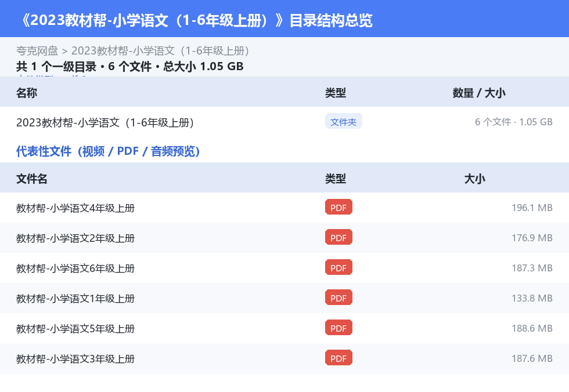Click the 196.1 MB size value

tap(532, 208)
